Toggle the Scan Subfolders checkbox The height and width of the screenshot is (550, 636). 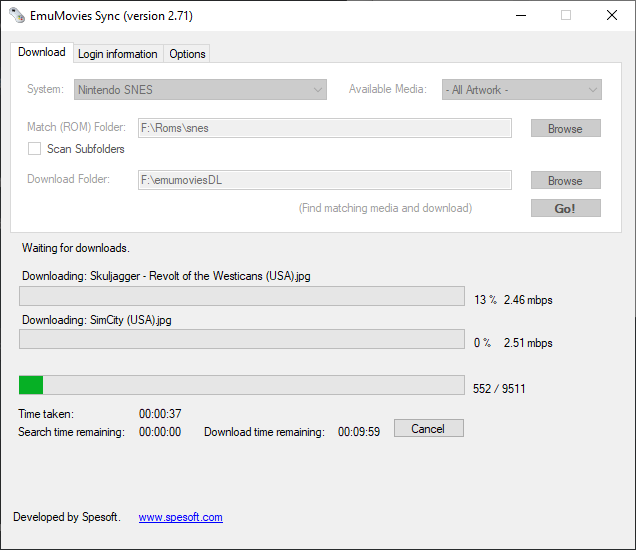pos(35,149)
